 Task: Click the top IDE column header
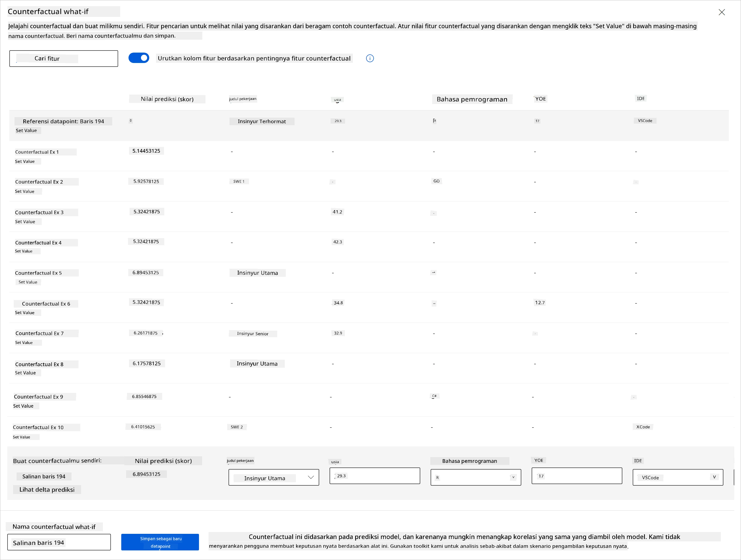click(x=641, y=98)
